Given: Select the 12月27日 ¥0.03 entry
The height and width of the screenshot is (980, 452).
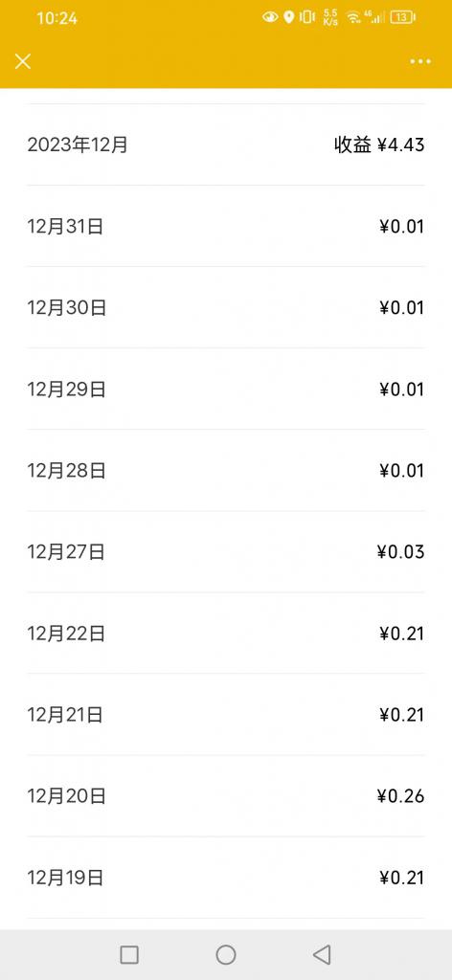Looking at the screenshot, I should point(226,552).
